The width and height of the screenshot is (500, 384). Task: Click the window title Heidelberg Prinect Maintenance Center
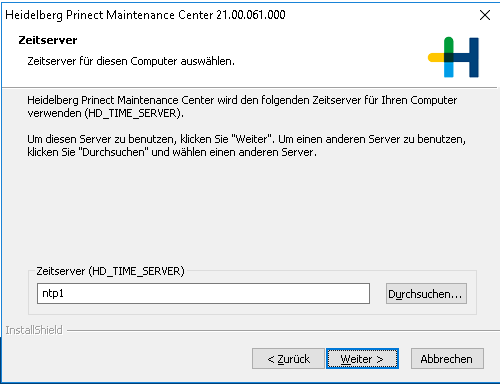[x=145, y=15]
